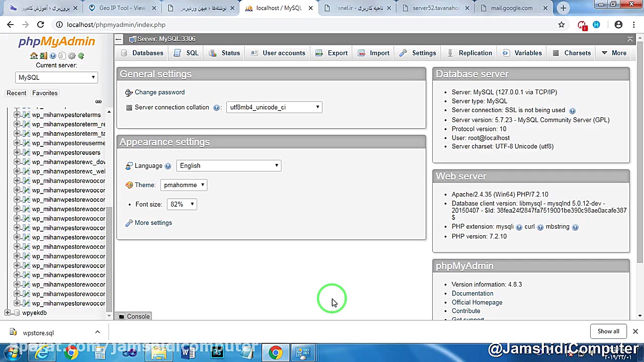The height and width of the screenshot is (362, 644).
Task: Open the SQL tab
Action: [x=186, y=53]
